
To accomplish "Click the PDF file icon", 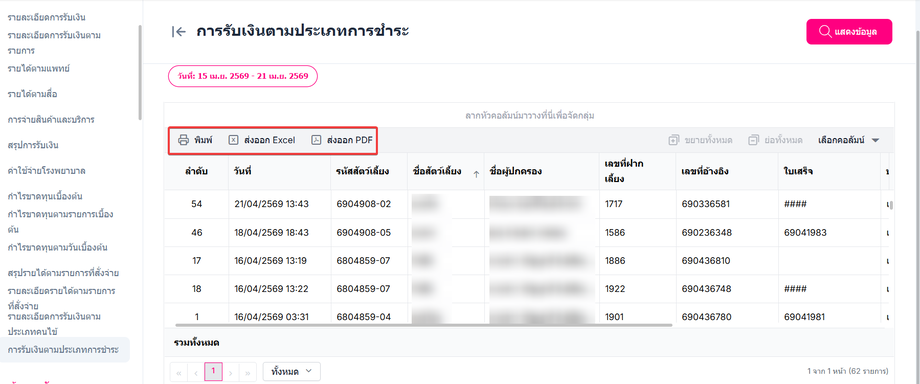I will click(x=316, y=140).
